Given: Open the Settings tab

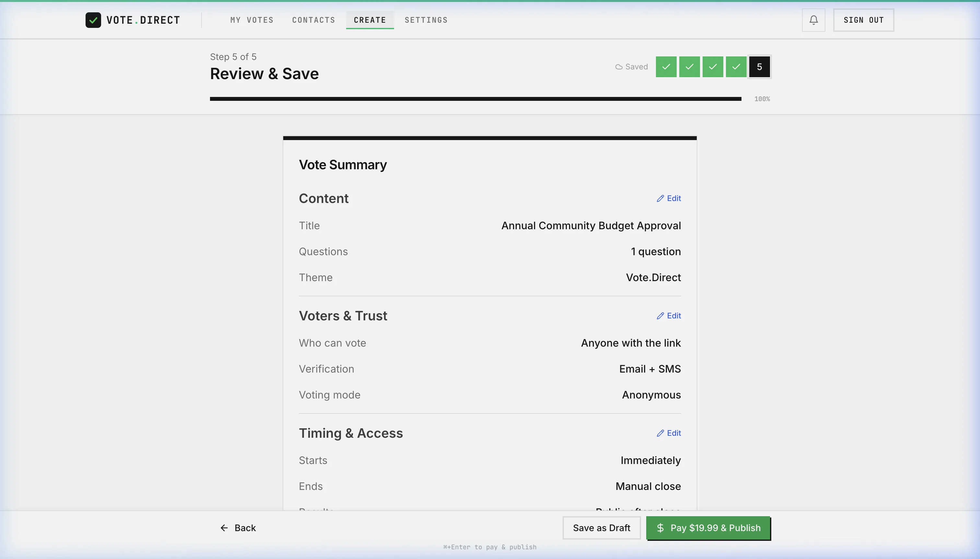Looking at the screenshot, I should [426, 20].
